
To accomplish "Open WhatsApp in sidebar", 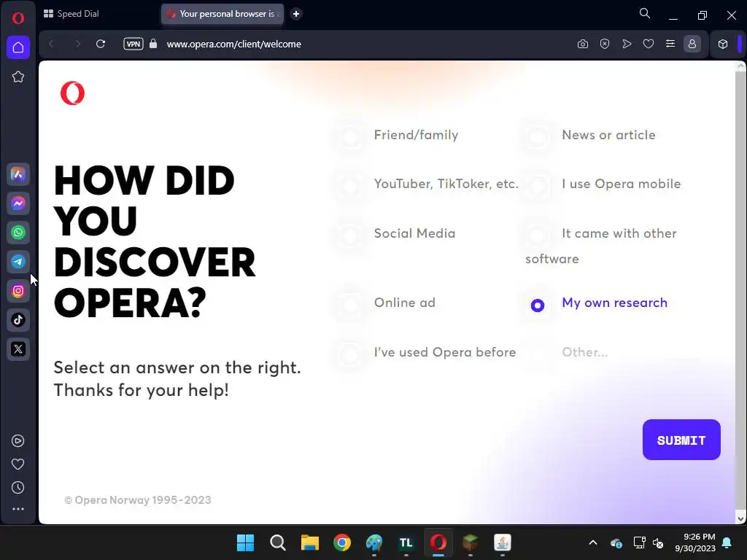I will tap(18, 233).
